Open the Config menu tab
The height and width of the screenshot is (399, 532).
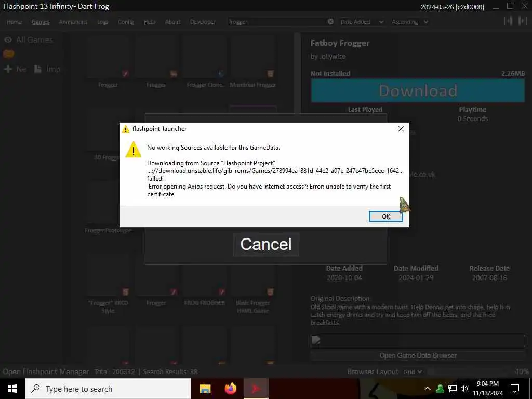coord(126,22)
